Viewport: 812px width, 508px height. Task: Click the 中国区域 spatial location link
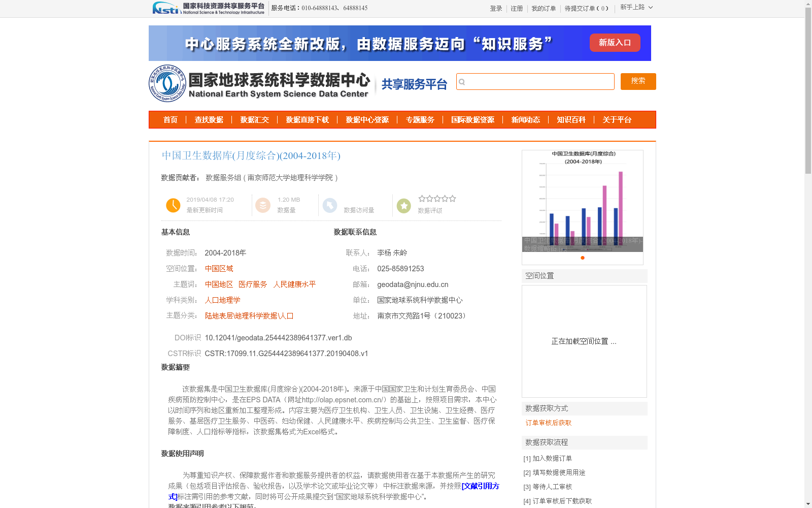[219, 269]
